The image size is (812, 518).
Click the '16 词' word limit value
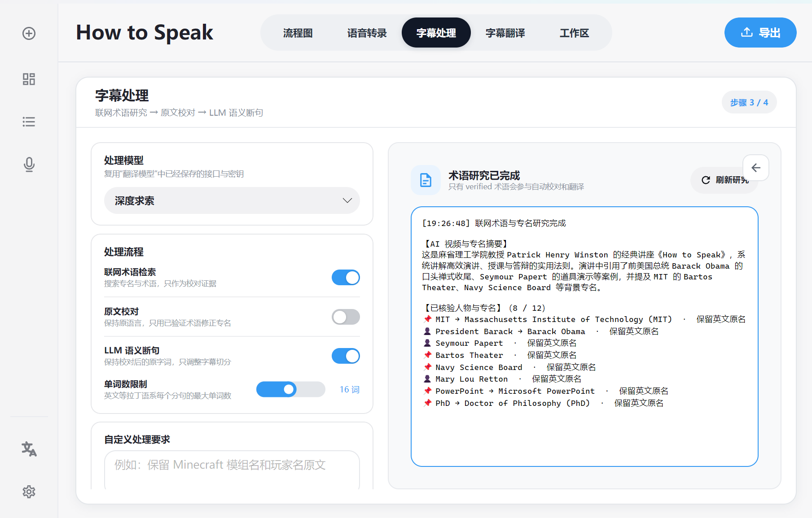[349, 390]
